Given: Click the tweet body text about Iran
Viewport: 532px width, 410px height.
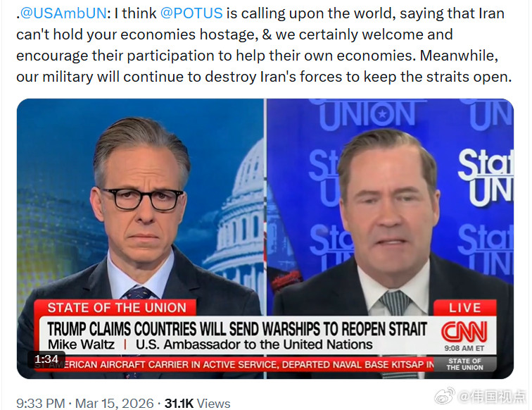Looking at the screenshot, I should coord(264,45).
